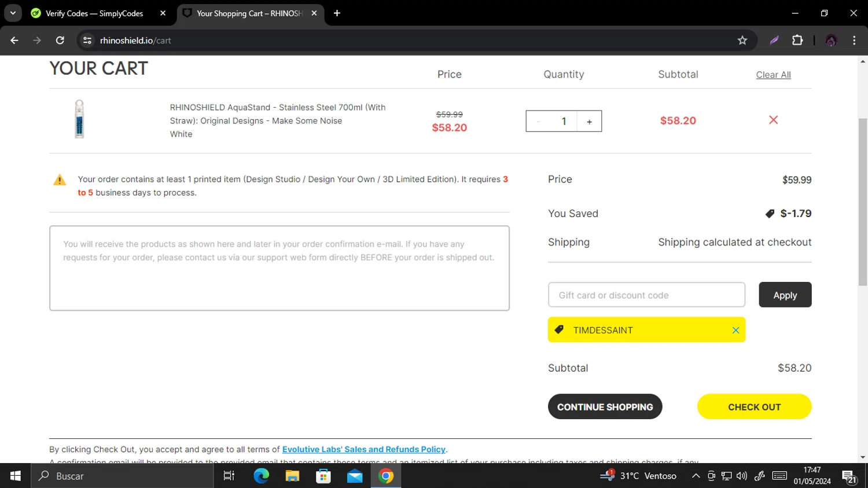868x488 pixels.
Task: Open the volume control icon
Action: point(741,476)
